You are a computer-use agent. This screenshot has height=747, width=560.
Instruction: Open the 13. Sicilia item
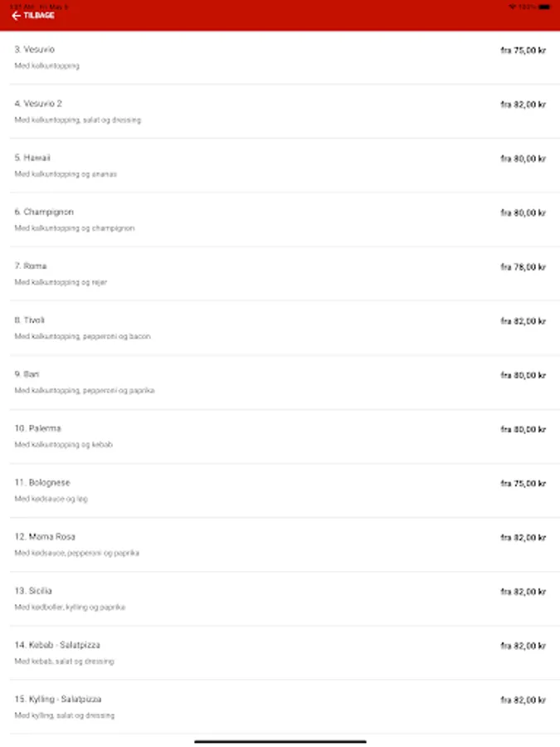(x=280, y=598)
